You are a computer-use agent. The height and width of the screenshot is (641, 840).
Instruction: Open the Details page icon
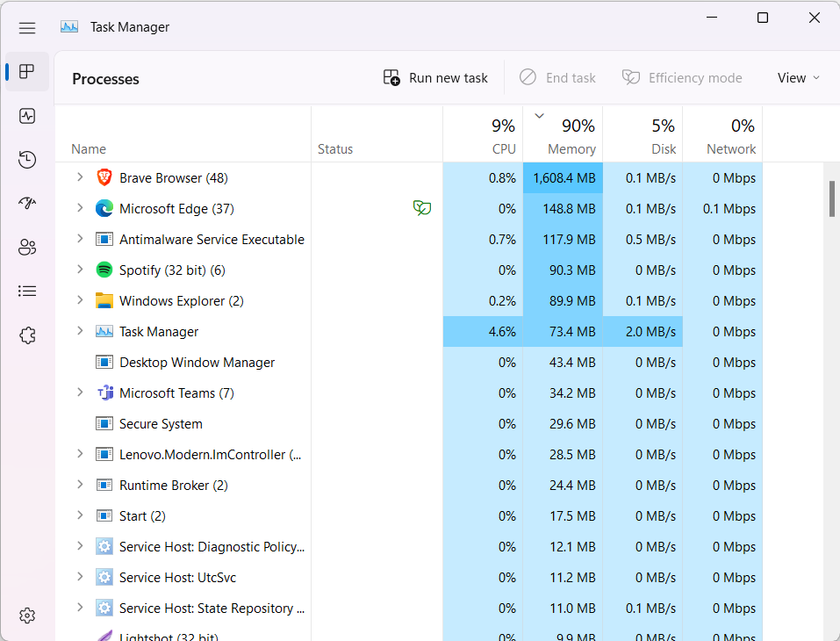[27, 291]
